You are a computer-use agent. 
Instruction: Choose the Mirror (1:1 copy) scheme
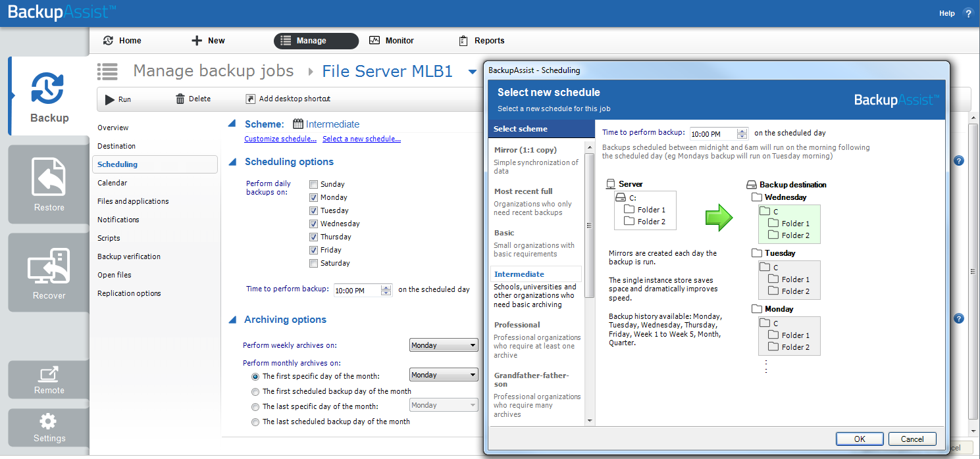pyautogui.click(x=536, y=160)
